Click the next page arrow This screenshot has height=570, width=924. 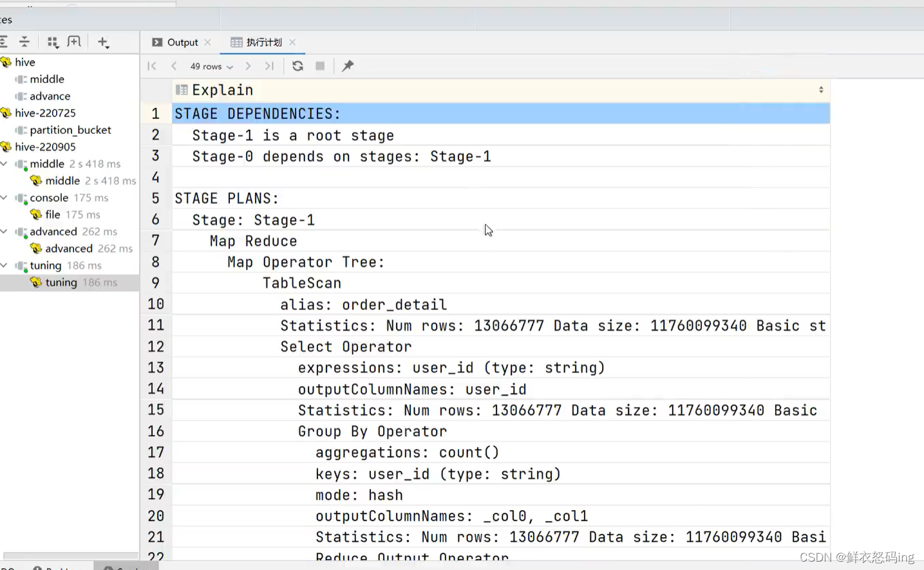[248, 66]
